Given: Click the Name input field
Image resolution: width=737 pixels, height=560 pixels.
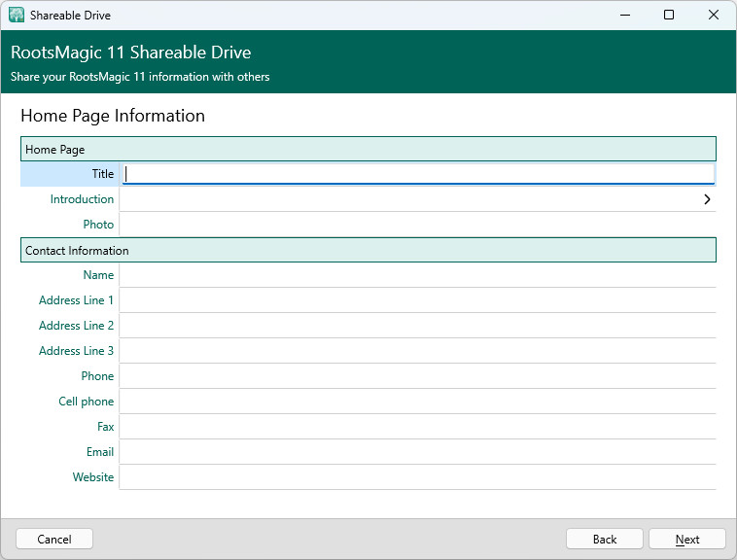Looking at the screenshot, I should pyautogui.click(x=418, y=275).
